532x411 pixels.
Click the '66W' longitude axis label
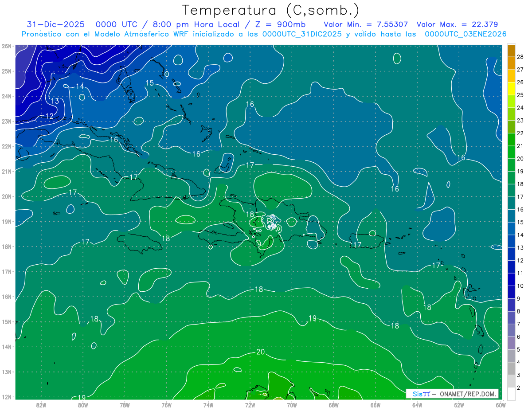tap(375, 404)
